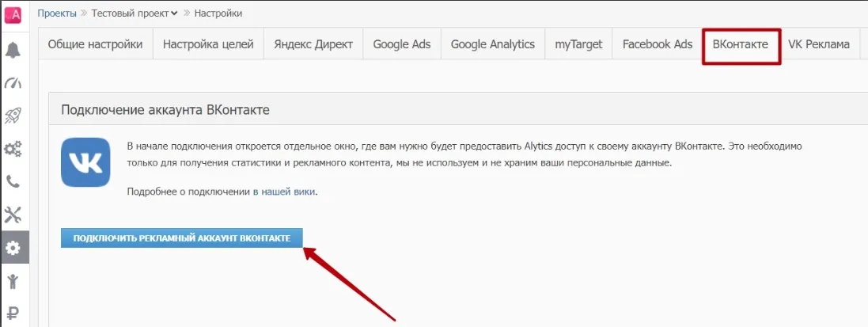The width and height of the screenshot is (868, 327).
Task: Click the rocket icon in sidebar
Action: click(x=12, y=116)
